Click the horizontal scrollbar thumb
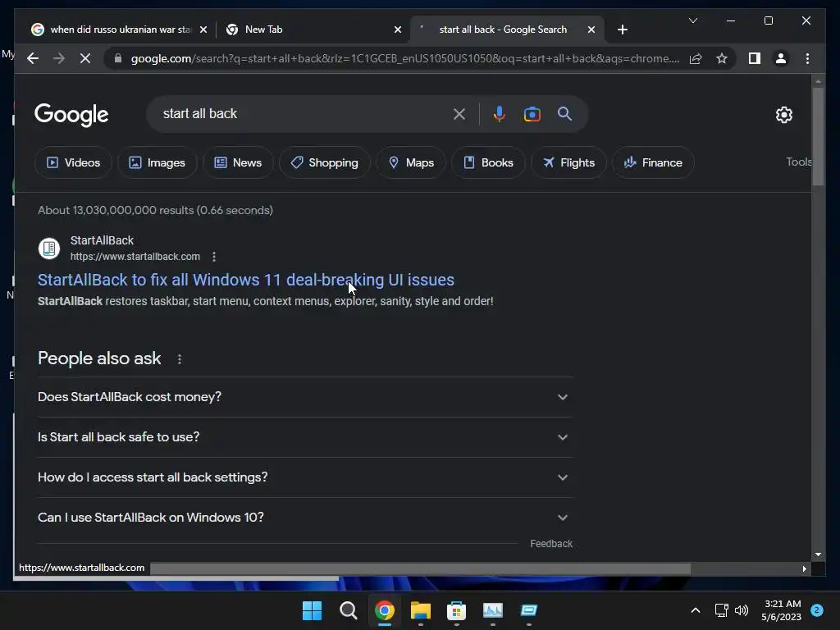This screenshot has height=630, width=840. point(420,569)
